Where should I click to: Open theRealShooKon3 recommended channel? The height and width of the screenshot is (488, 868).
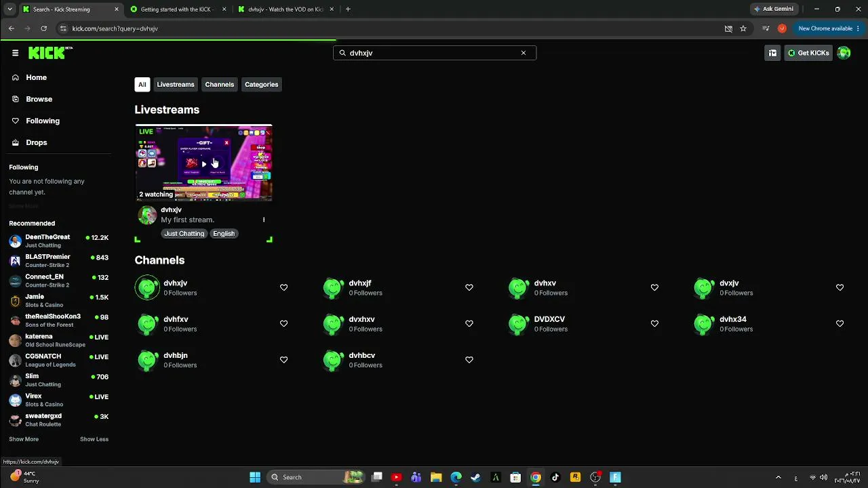coord(58,321)
